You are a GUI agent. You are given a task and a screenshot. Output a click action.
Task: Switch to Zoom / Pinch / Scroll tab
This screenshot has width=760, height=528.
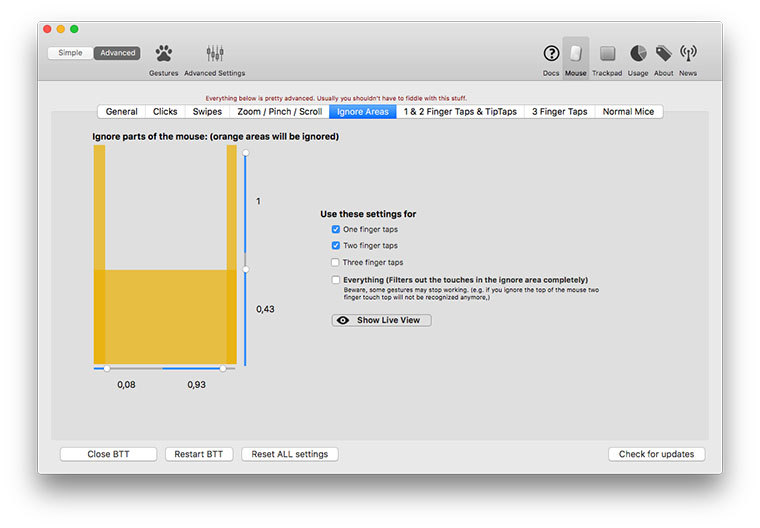tap(280, 112)
